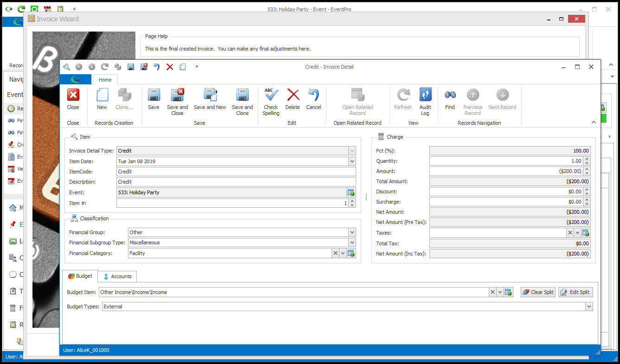
Task: Click the Budget Item field
Action: [x=294, y=292]
